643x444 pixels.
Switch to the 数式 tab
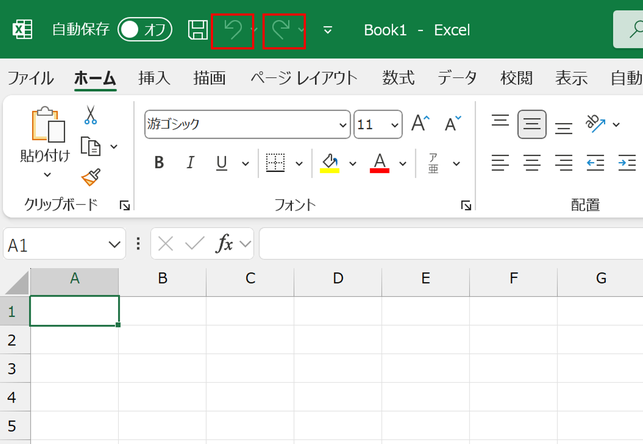398,78
